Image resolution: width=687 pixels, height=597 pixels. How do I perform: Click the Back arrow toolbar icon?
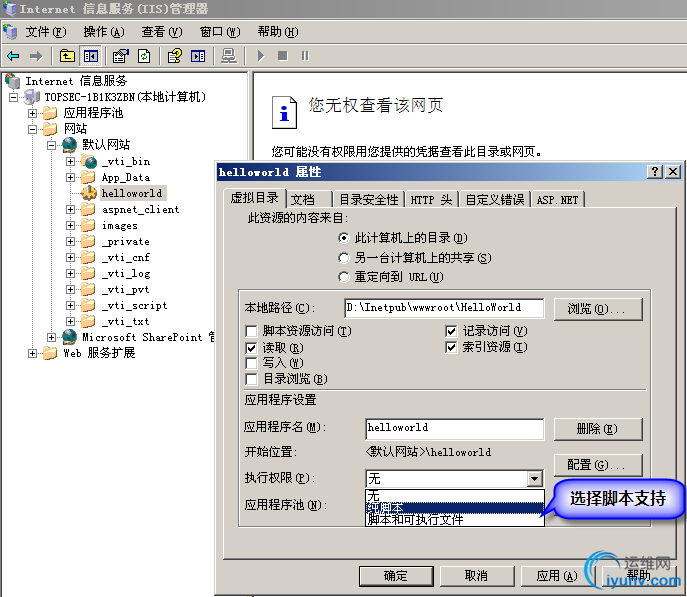pos(13,56)
